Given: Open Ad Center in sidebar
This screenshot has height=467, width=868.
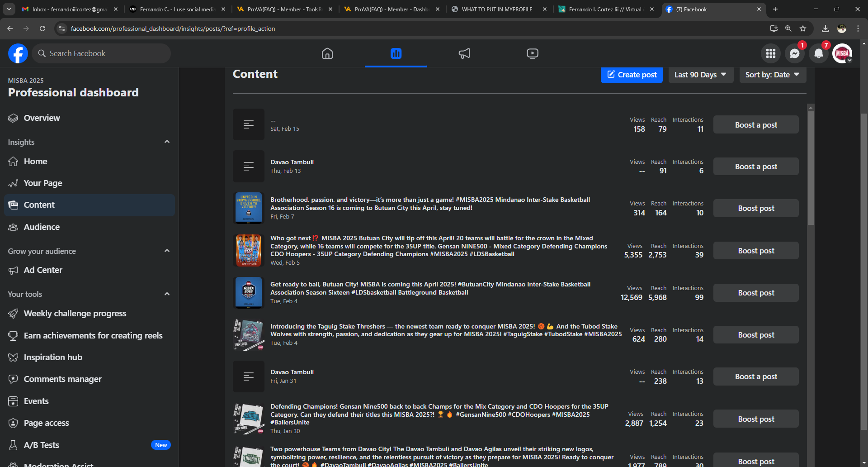Looking at the screenshot, I should click(x=90, y=270).
